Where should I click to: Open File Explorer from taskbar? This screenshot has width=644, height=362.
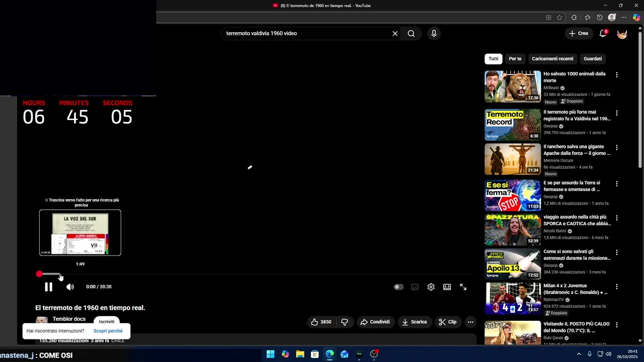tap(300, 354)
